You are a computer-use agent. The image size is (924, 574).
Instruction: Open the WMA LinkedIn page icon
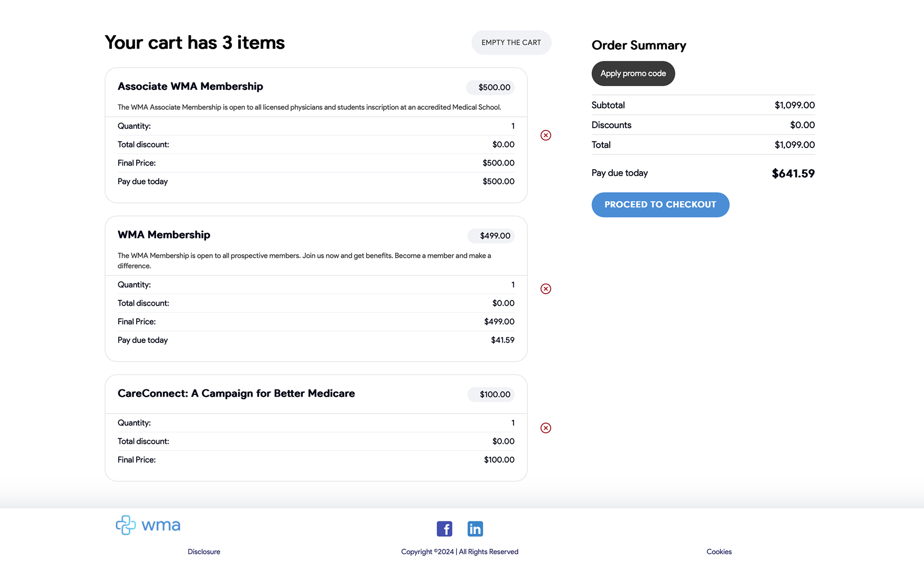click(x=475, y=528)
